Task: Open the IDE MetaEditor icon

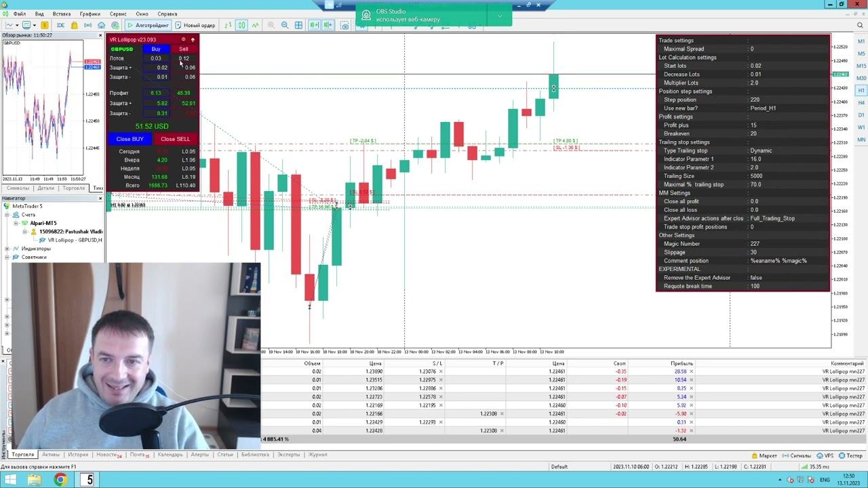Action: (x=61, y=25)
